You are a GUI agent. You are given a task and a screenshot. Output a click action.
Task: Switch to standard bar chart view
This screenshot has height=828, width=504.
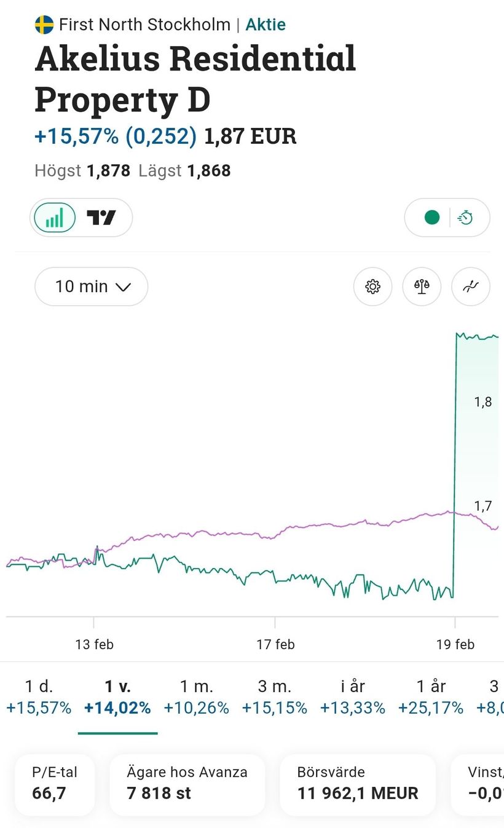pyautogui.click(x=55, y=218)
